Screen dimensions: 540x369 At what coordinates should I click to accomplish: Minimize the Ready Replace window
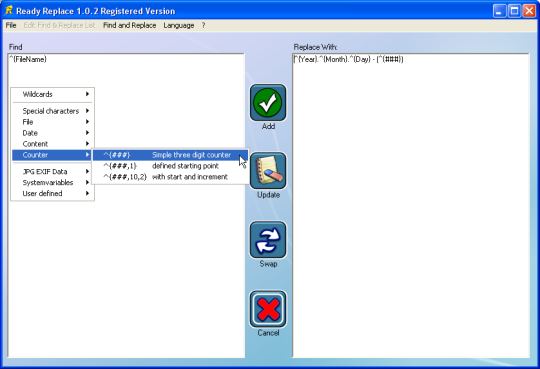pyautogui.click(x=499, y=11)
